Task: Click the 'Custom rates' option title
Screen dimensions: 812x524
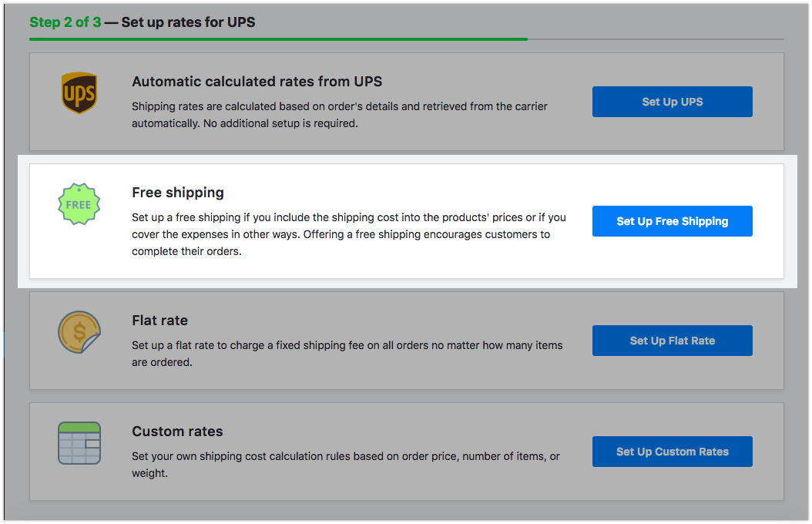Action: click(x=177, y=432)
